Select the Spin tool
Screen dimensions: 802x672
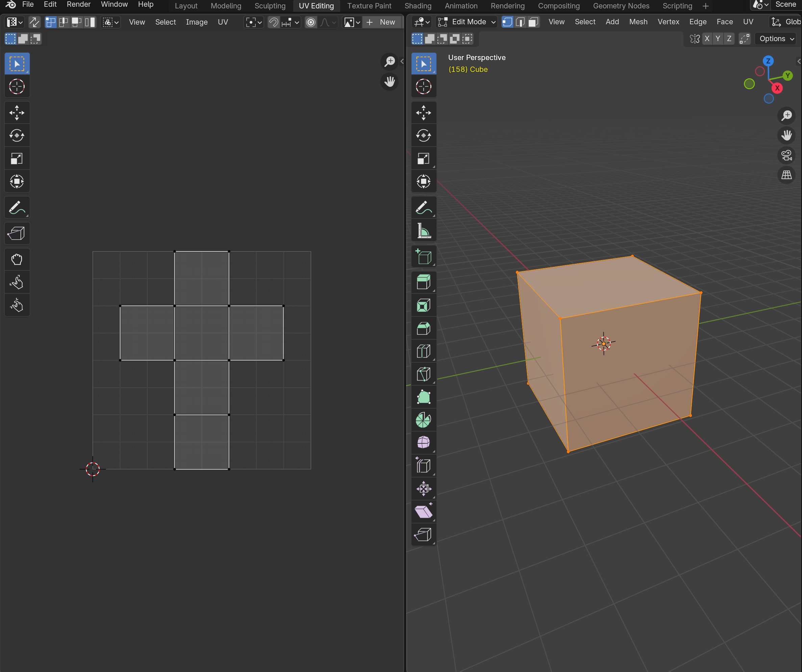point(424,420)
